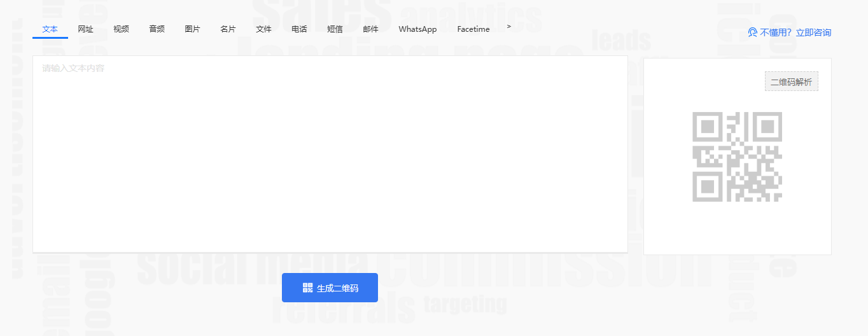Viewport: 868px width, 336px height.
Task: Open the 图片 tab
Action: click(192, 29)
